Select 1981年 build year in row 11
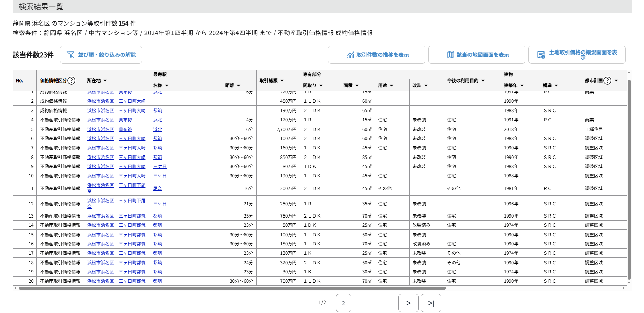 point(520,189)
